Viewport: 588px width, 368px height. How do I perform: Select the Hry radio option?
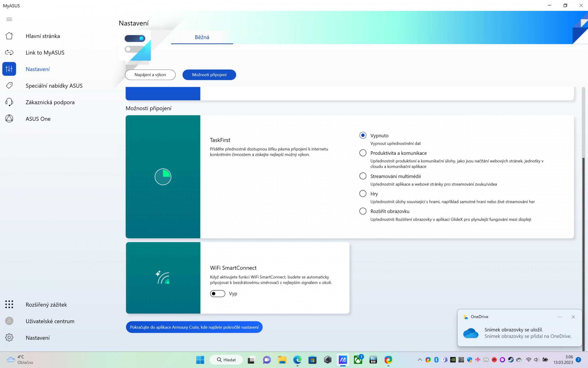pyautogui.click(x=363, y=194)
